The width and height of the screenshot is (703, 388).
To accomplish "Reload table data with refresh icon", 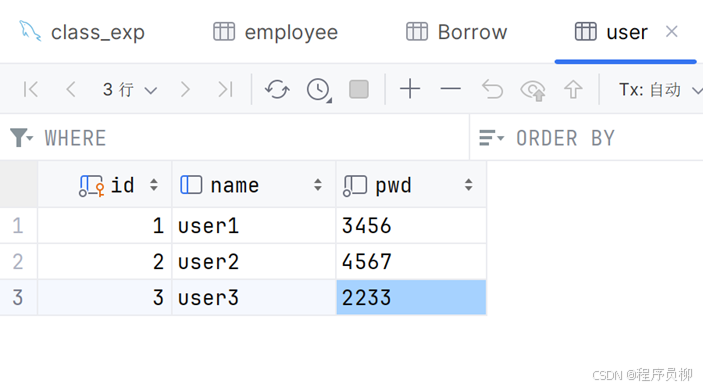I will [x=277, y=89].
